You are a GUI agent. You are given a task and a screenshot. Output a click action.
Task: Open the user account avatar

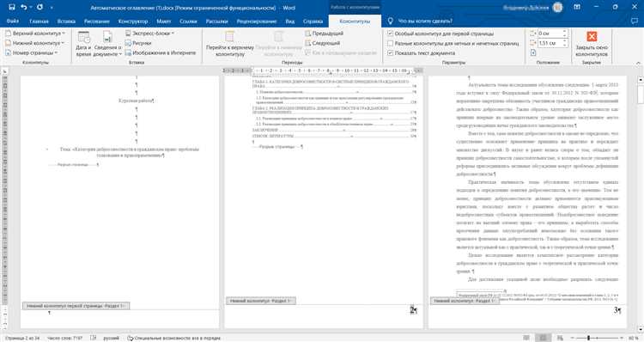[558, 7]
